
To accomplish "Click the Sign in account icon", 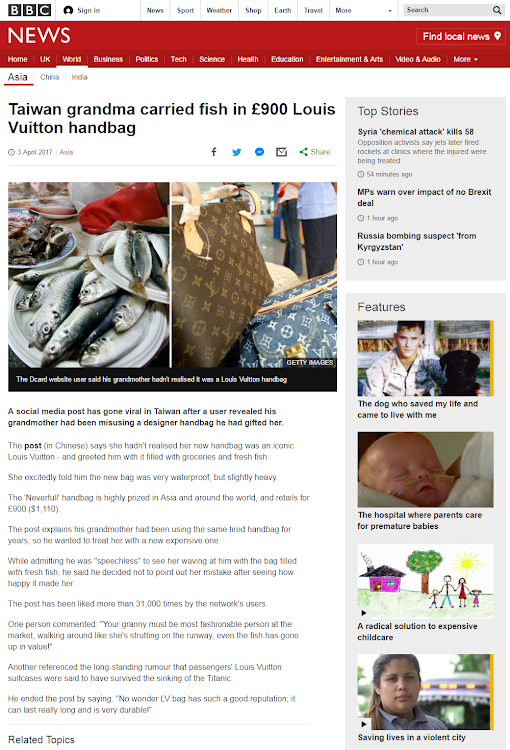I will (68, 10).
